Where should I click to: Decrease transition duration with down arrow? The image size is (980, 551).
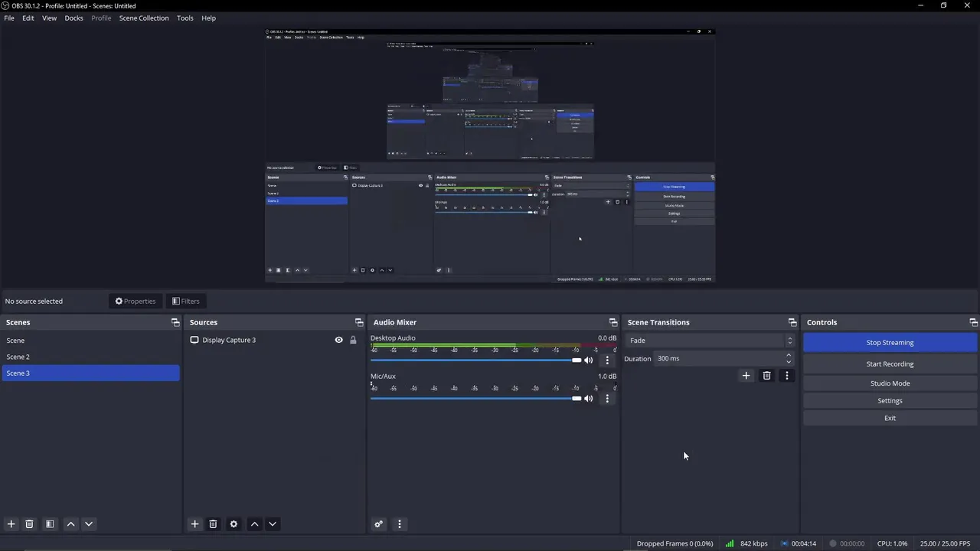(789, 362)
